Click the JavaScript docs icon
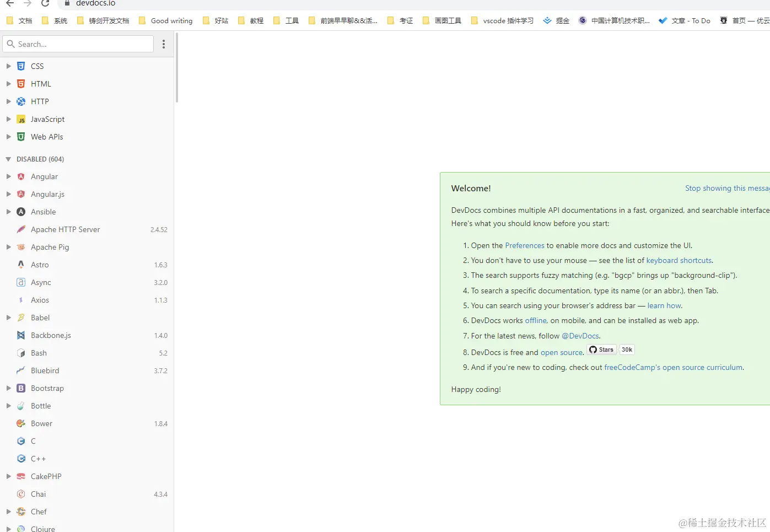Image resolution: width=770 pixels, height=532 pixels. coord(21,119)
